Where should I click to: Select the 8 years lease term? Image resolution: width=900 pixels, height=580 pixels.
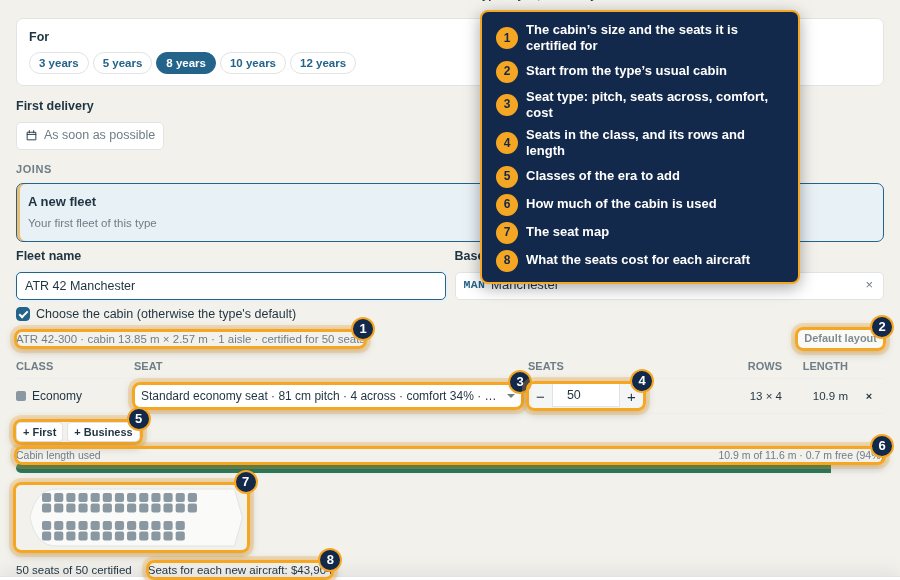click(186, 63)
